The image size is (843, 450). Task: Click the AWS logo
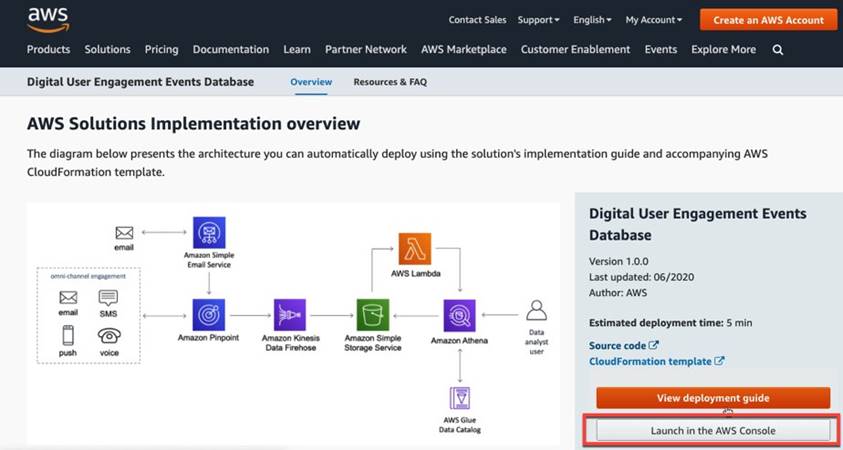click(48, 20)
